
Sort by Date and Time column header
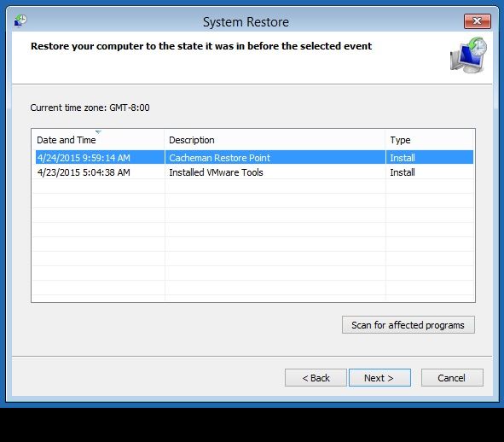click(98, 140)
